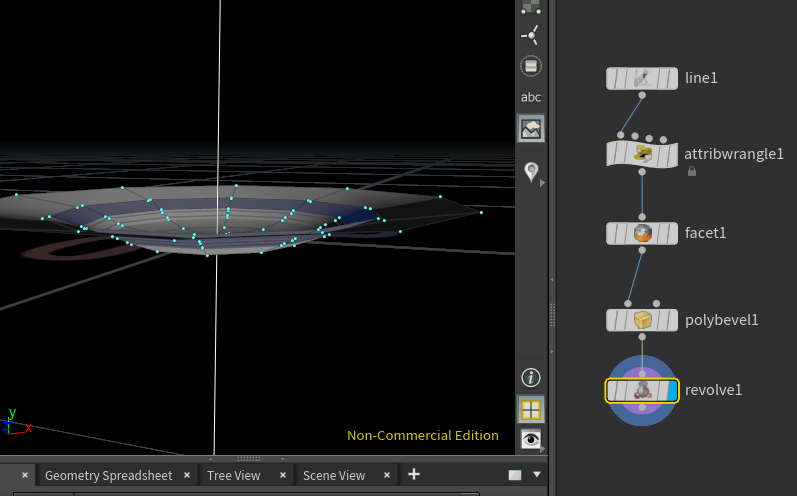Image resolution: width=797 pixels, height=496 pixels.
Task: Click the pane maximize icon beside the tabs
Action: [x=515, y=475]
